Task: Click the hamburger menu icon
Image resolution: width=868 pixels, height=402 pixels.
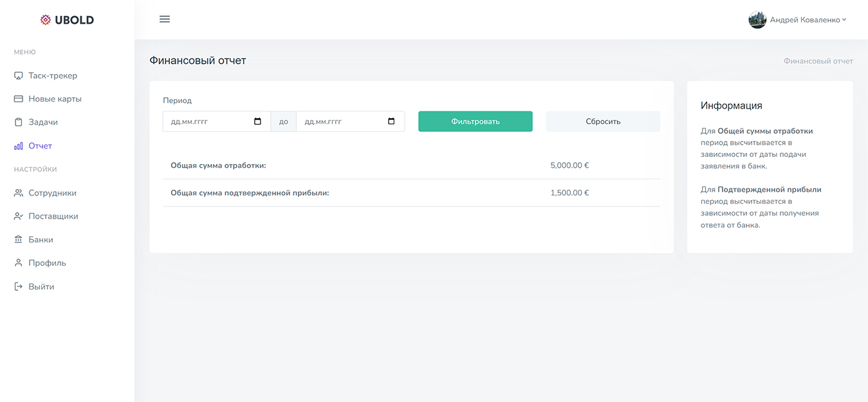Action: point(165,19)
